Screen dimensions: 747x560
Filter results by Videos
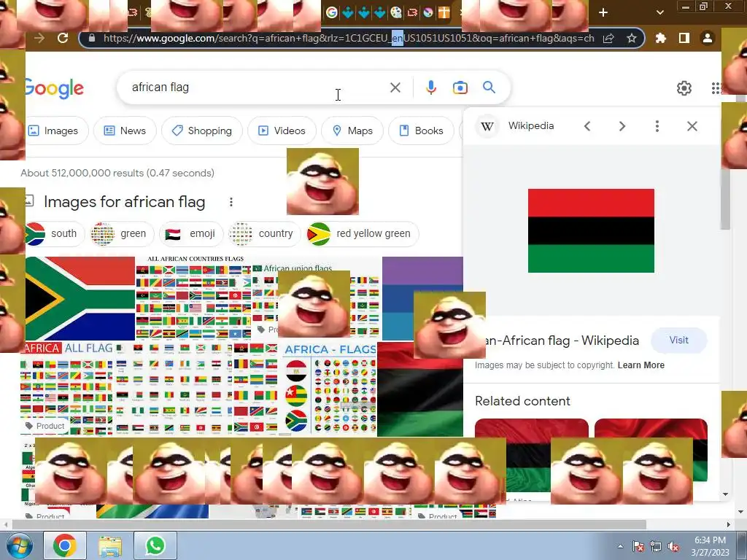point(282,131)
